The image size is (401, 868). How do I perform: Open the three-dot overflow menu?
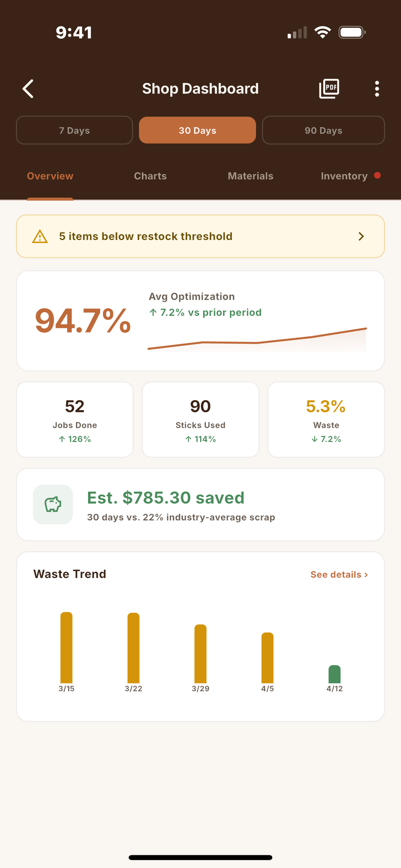[377, 89]
